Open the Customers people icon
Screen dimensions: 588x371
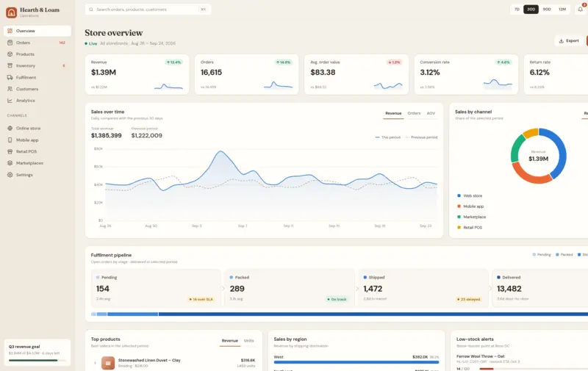tap(10, 89)
